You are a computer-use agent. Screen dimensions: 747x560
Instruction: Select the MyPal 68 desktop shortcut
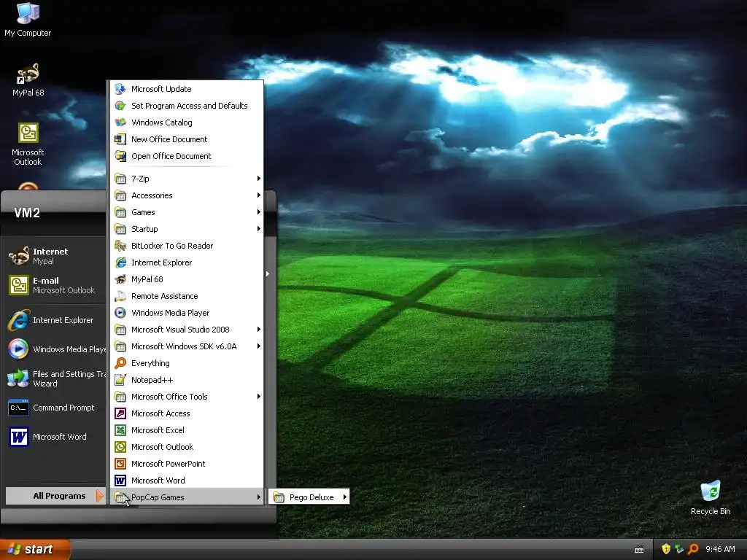tap(28, 79)
